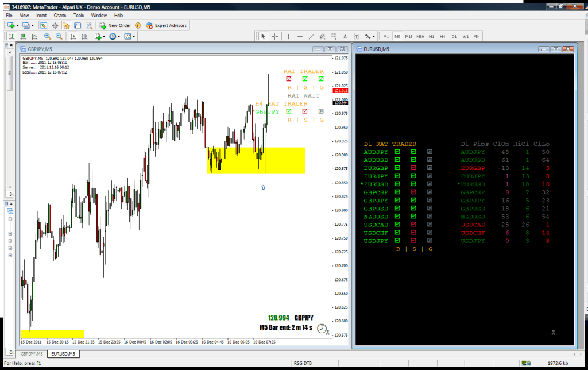The image size is (588, 370).
Task: Choose the Fibonacci Retracement tool
Action: [x=334, y=36]
